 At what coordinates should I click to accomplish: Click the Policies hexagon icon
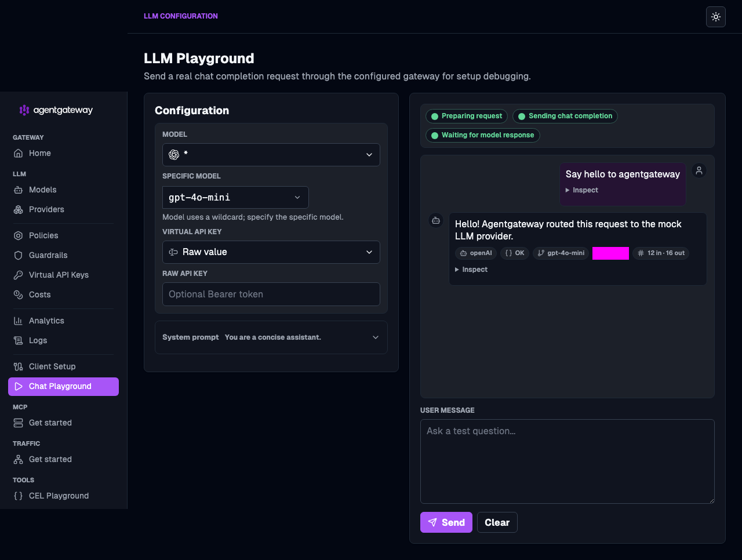(x=18, y=235)
